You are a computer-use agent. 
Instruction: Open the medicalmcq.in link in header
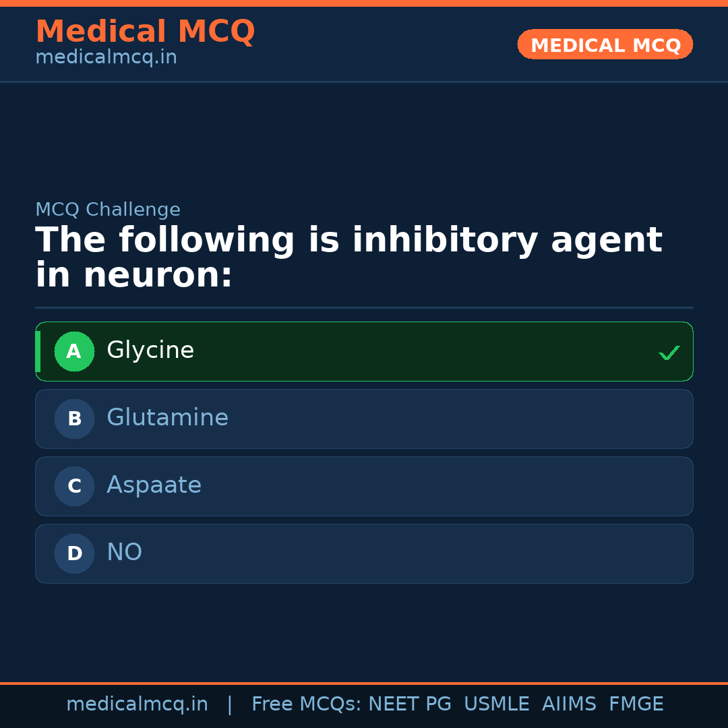click(106, 58)
